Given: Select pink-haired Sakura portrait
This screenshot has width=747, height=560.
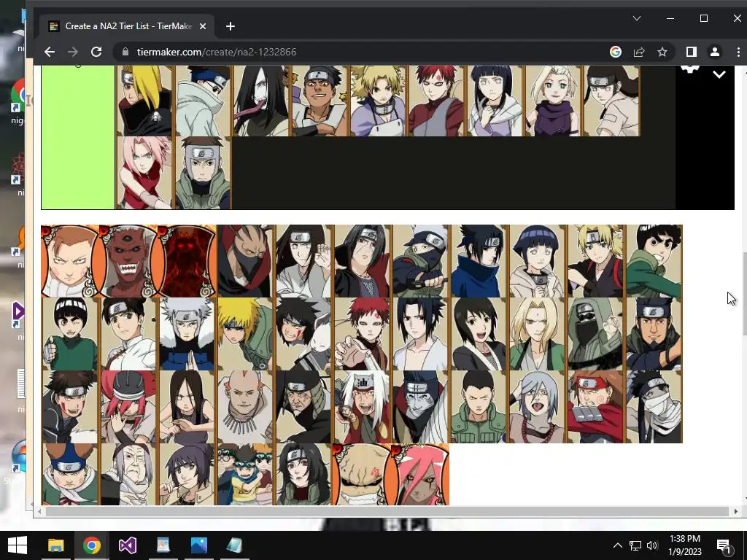Looking at the screenshot, I should pyautogui.click(x=145, y=173).
